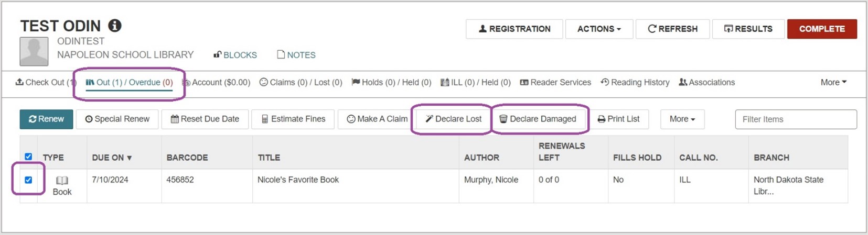Expand the More dropdown in toolbar
Screen dimensions: 868x235
[682, 119]
